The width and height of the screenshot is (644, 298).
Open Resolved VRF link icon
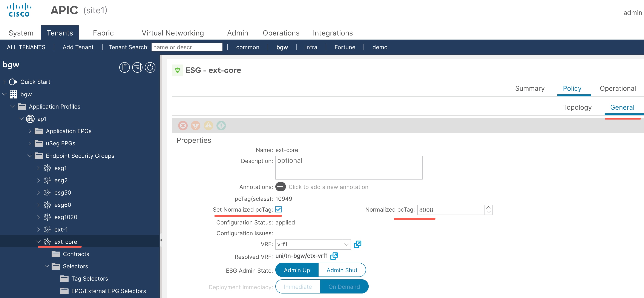334,256
